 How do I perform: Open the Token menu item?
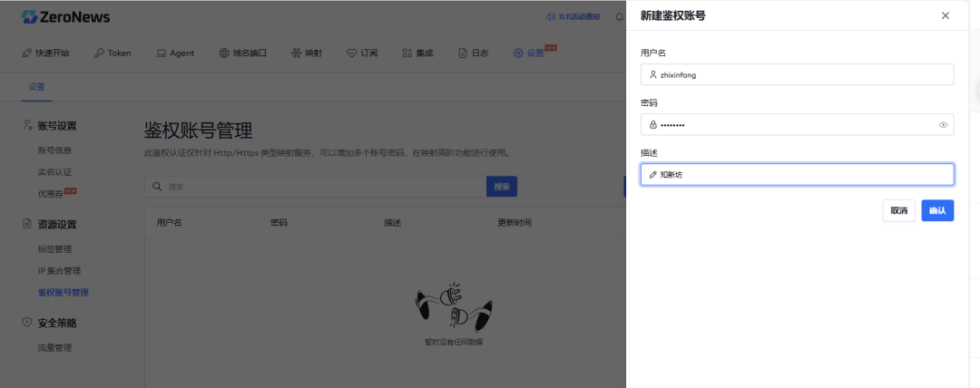pyautogui.click(x=113, y=53)
